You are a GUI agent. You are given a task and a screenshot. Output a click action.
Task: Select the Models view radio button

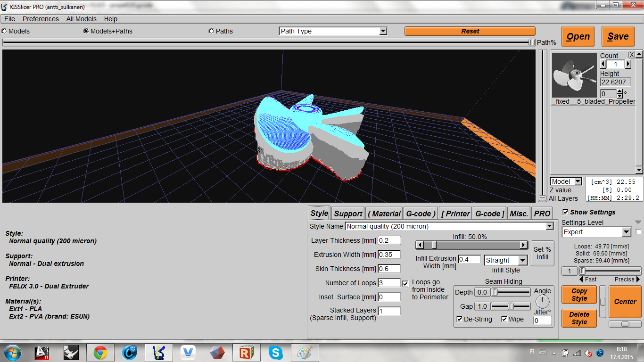[5, 31]
